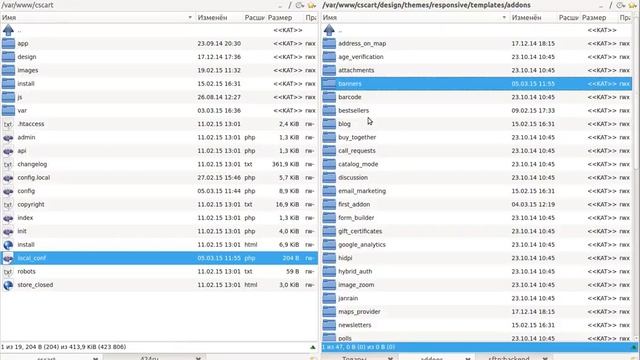640x360 pixels.
Task: Select the attachments folder name
Action: coord(356,70)
